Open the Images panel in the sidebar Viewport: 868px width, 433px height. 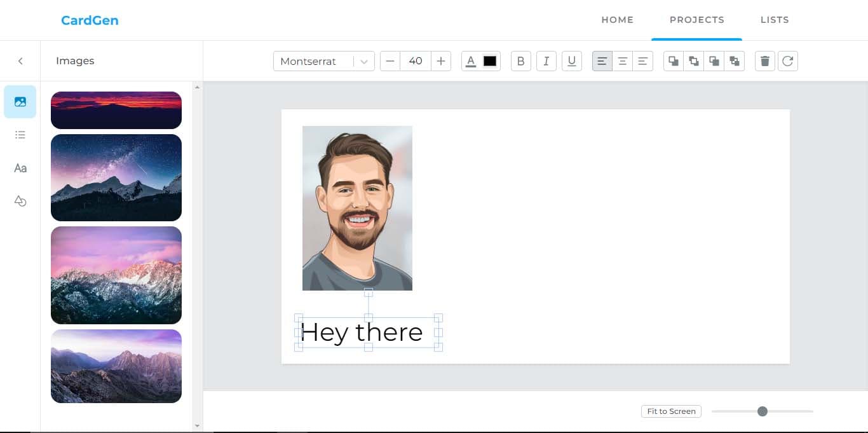(x=20, y=102)
